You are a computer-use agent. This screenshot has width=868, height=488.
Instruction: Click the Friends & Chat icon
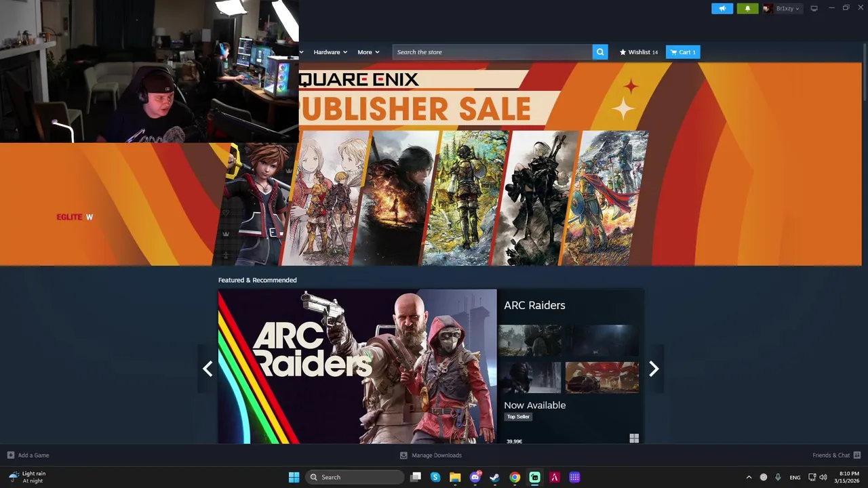[857, 455]
